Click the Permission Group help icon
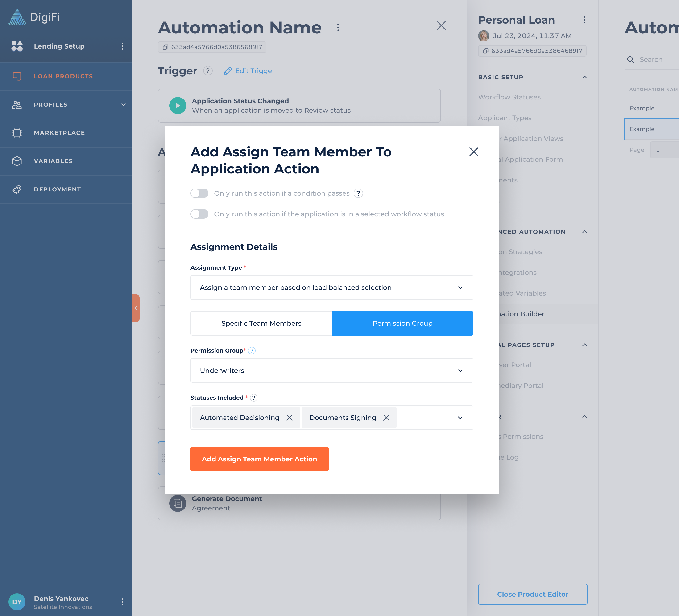Screen dimensions: 679x616 point(252,350)
